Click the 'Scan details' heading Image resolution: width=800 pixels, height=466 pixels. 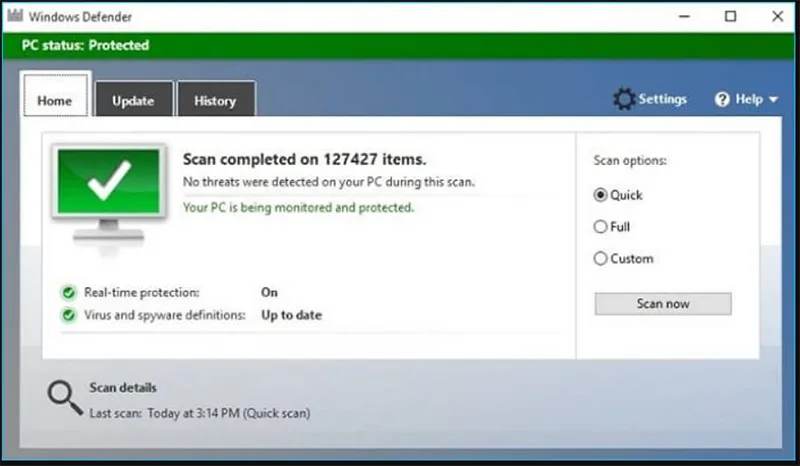coord(123,387)
